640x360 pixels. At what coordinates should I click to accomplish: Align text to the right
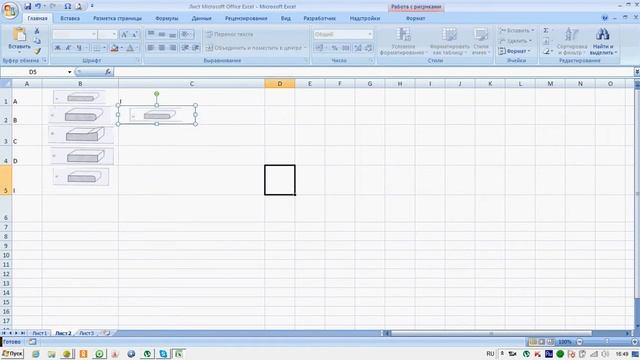click(x=173, y=48)
